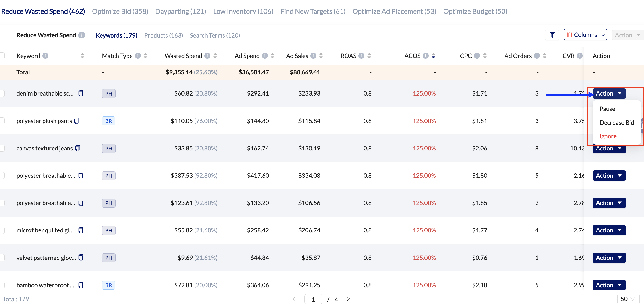Click the filter funnel icon
The width and height of the screenshot is (644, 307).
(552, 35)
